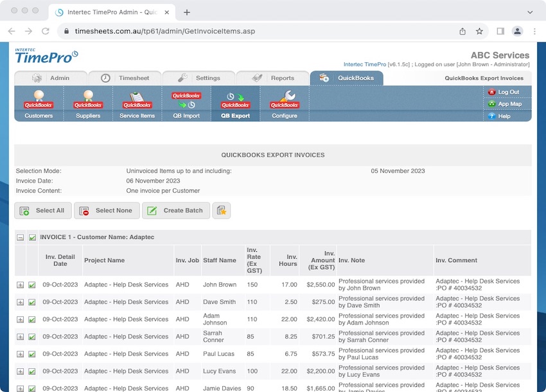Click the Inv. Job column header

click(x=188, y=260)
